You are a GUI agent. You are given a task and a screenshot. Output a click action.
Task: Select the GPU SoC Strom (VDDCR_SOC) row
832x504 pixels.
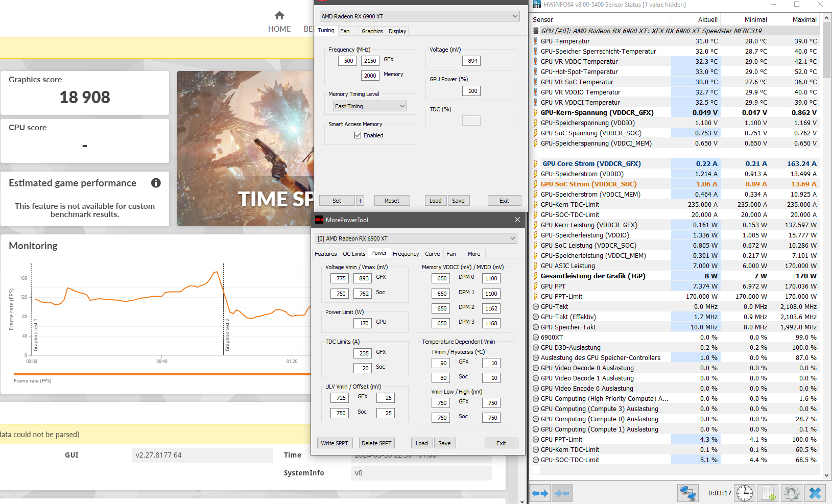point(676,184)
